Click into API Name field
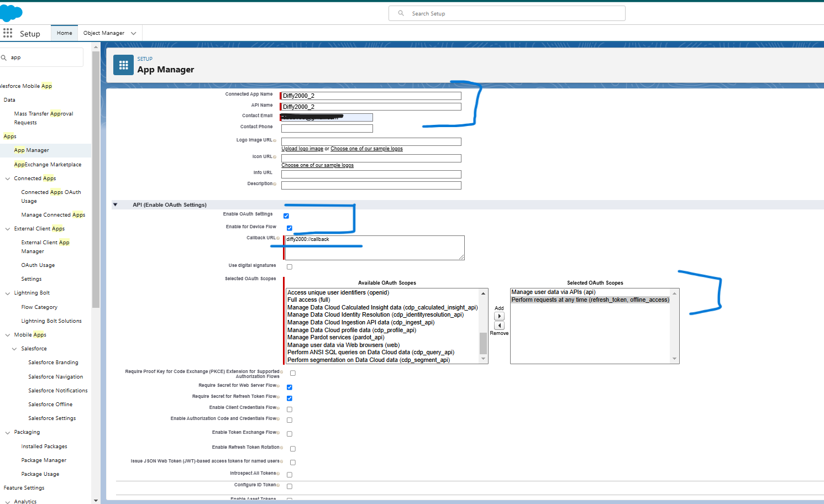824x504 pixels. click(371, 107)
